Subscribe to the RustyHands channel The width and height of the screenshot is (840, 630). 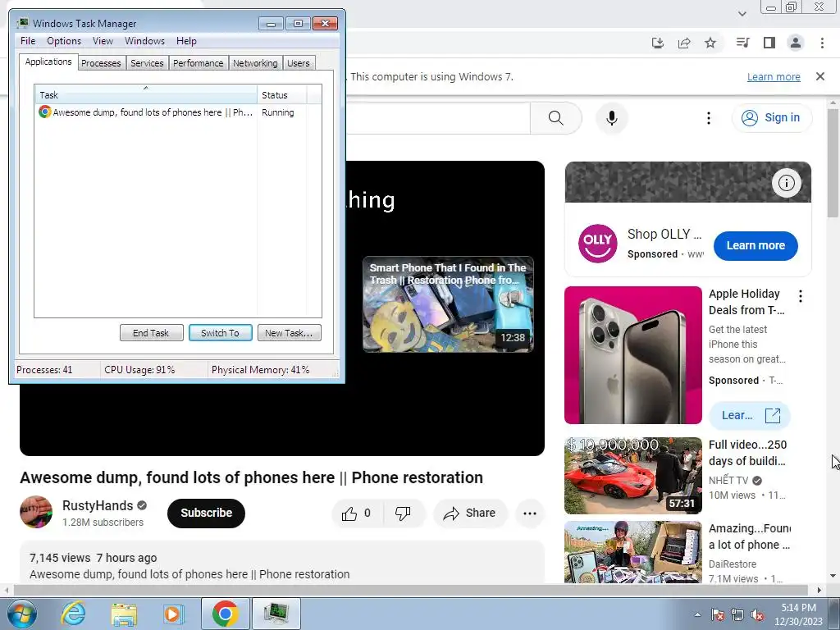tap(206, 514)
